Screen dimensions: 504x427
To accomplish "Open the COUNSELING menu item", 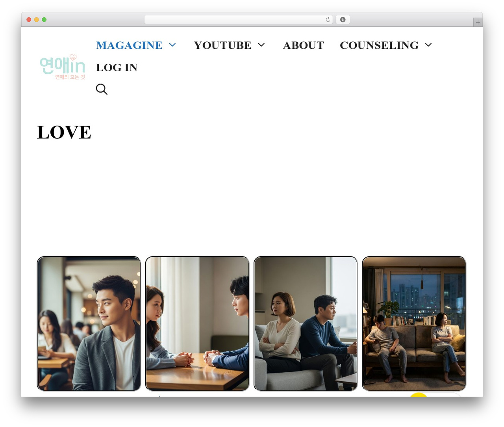I will pos(379,45).
